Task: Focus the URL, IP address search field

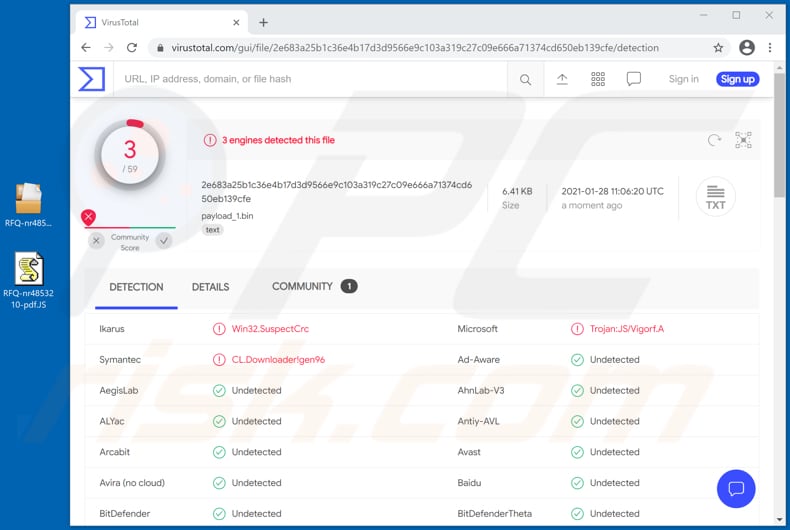Action: (x=312, y=79)
